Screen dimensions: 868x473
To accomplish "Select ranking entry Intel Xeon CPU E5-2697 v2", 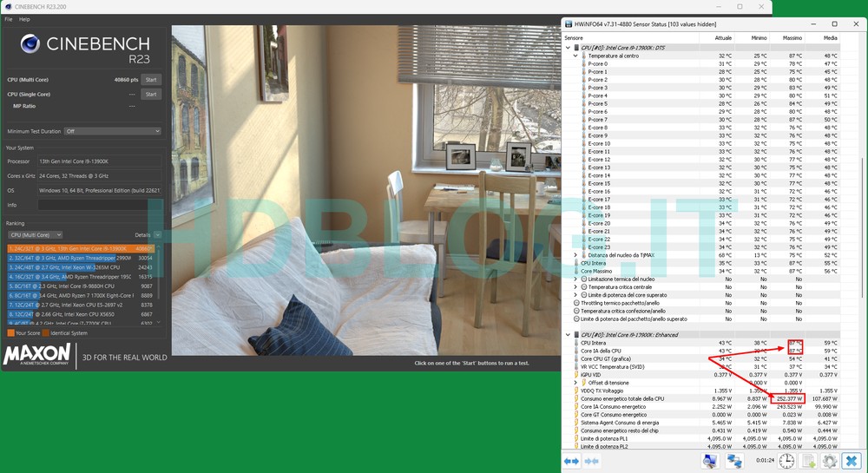I will (x=81, y=305).
